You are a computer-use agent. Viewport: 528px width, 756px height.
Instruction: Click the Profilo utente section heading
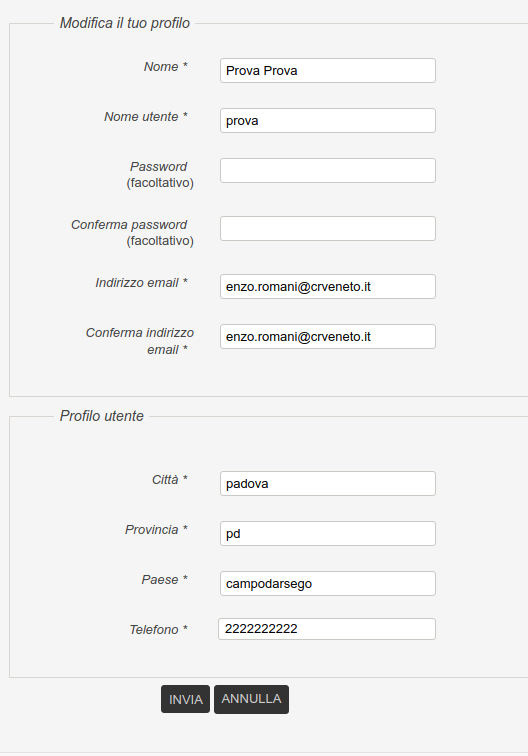(102, 416)
